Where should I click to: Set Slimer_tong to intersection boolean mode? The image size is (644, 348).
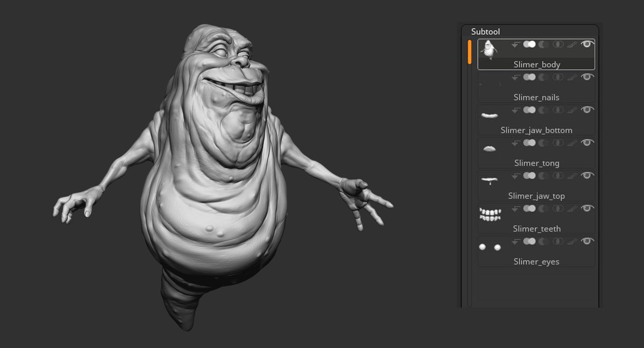(558, 143)
